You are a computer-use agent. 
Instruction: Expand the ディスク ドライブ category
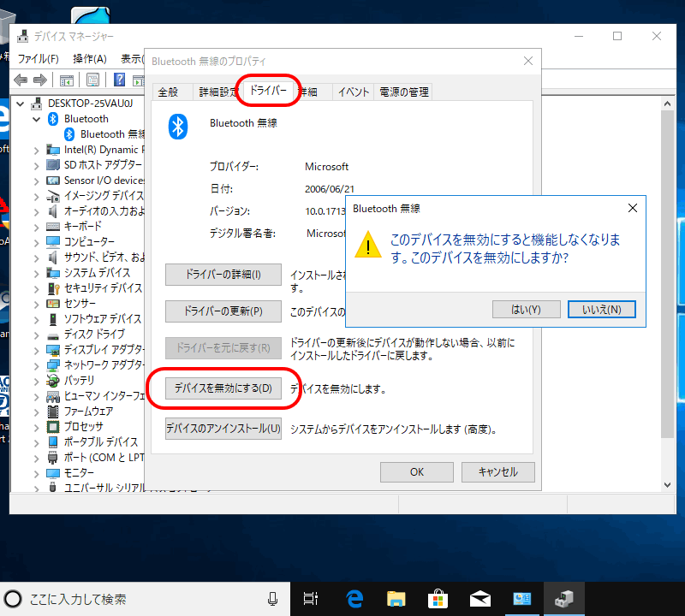pyautogui.click(x=36, y=335)
